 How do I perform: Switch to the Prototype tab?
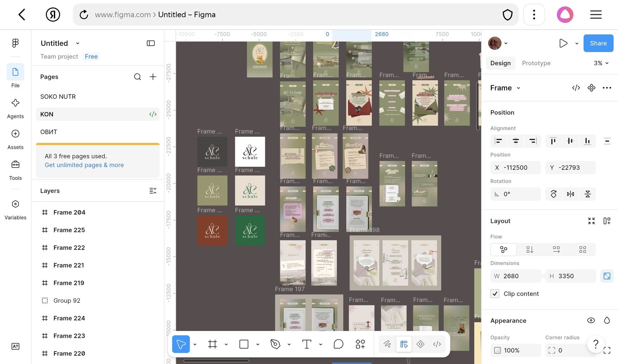click(x=536, y=63)
